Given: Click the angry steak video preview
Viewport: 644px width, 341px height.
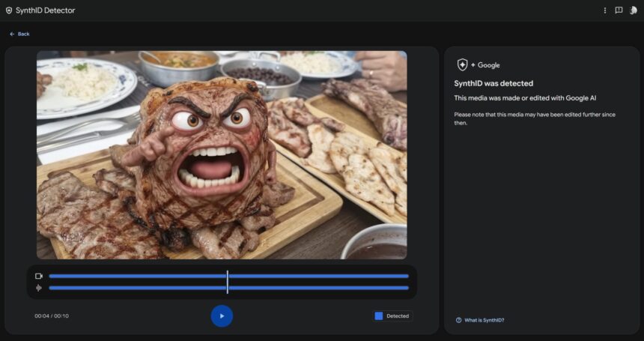Looking at the screenshot, I should coord(222,155).
